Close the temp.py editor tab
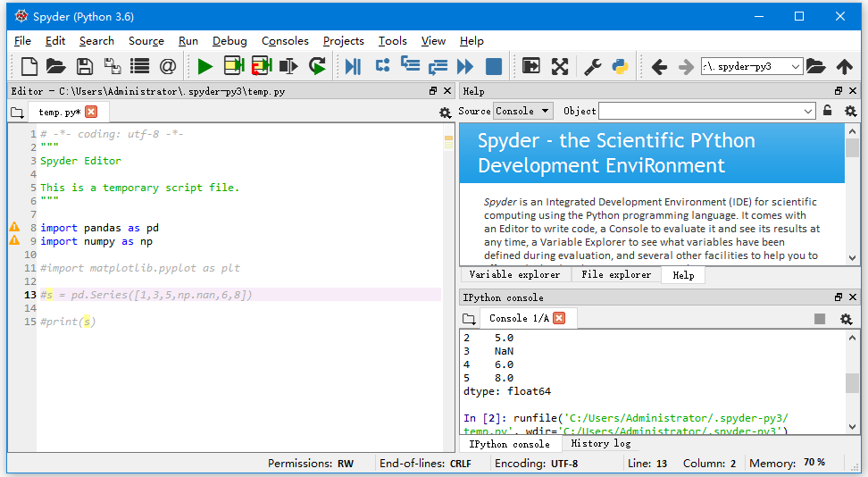Screen dimensions: 868x477 click(x=91, y=113)
